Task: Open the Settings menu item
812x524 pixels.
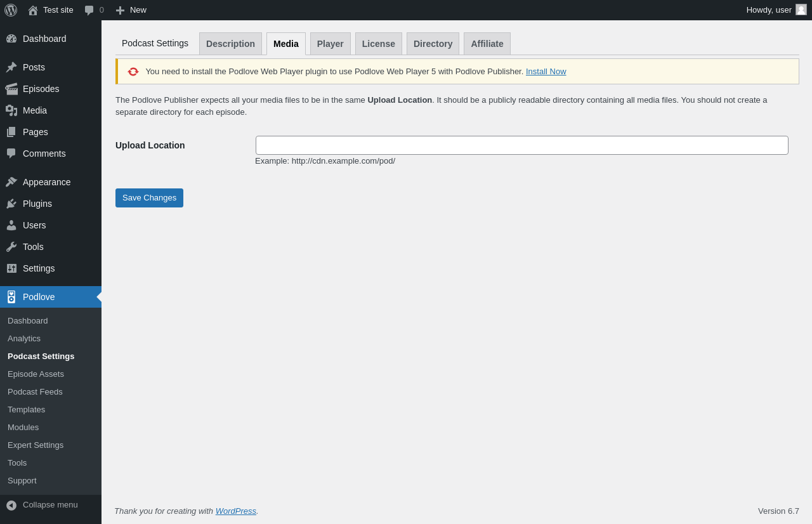Action: (51, 268)
